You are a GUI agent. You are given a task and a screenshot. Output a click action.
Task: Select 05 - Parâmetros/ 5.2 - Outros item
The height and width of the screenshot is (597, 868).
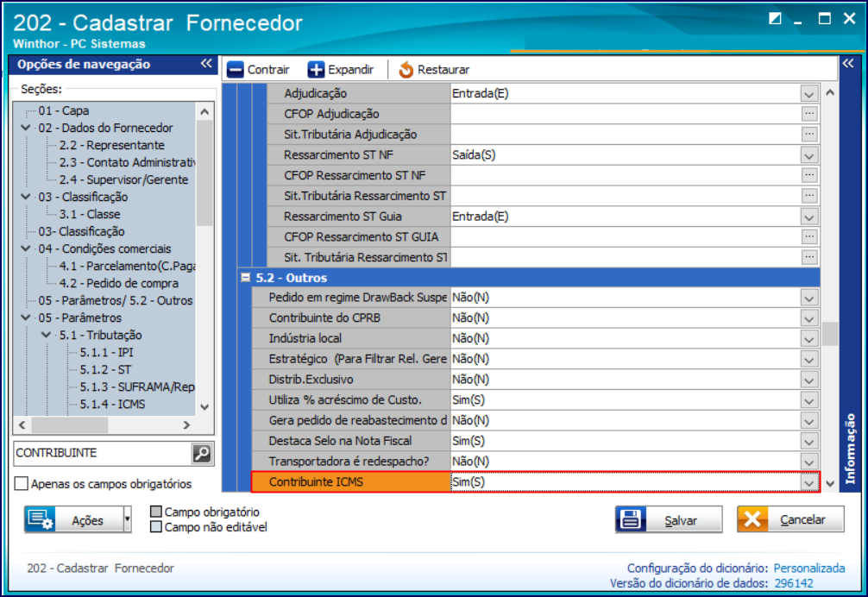116,300
